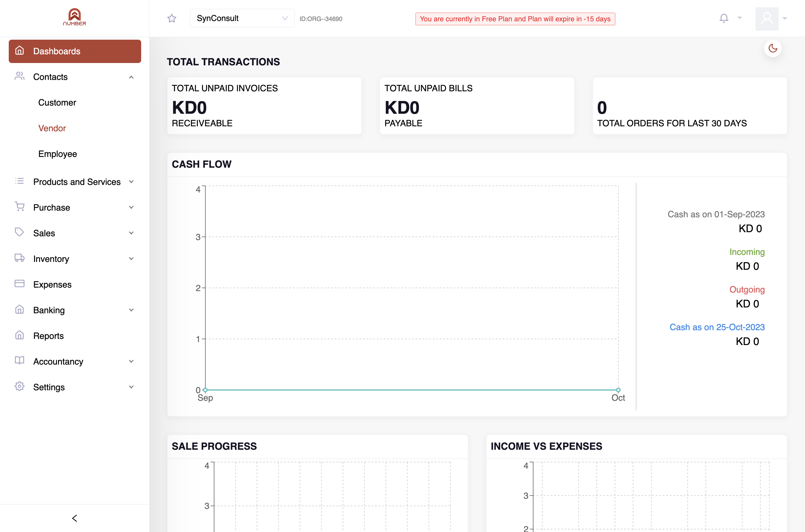The image size is (805, 532).
Task: Click the Number logo in sidebar
Action: point(75,17)
